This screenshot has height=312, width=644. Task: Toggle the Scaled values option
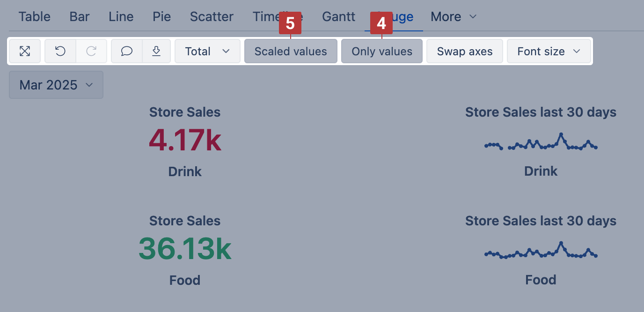[291, 51]
